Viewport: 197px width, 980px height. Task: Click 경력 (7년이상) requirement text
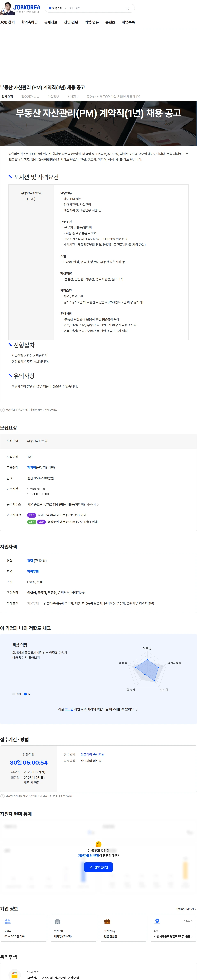click(x=37, y=561)
